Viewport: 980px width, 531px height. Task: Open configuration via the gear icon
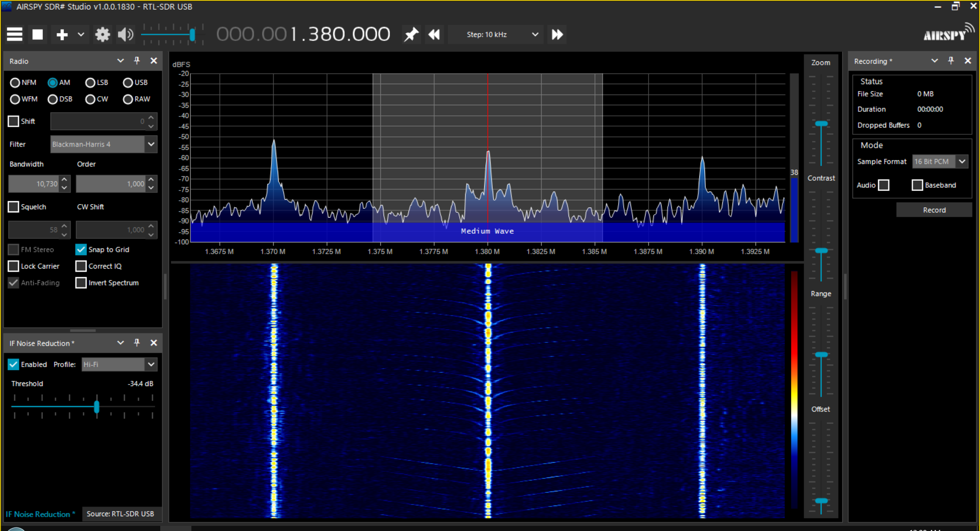[x=103, y=34]
